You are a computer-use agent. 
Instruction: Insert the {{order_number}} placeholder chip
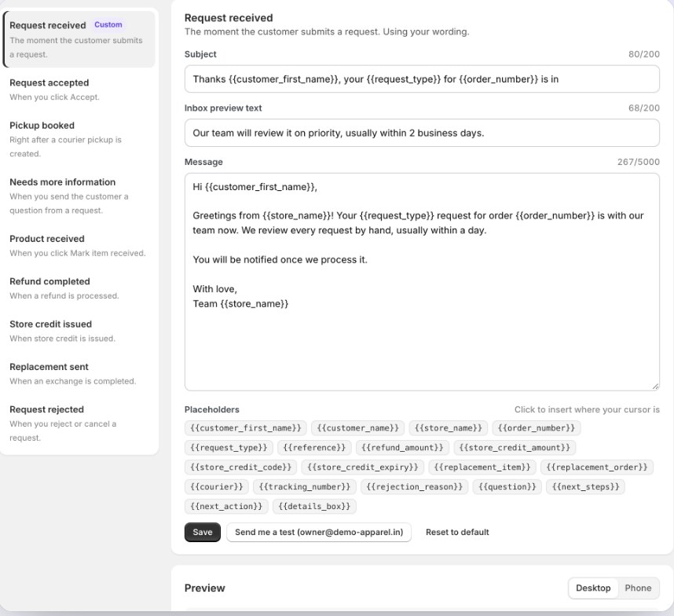pyautogui.click(x=537, y=428)
